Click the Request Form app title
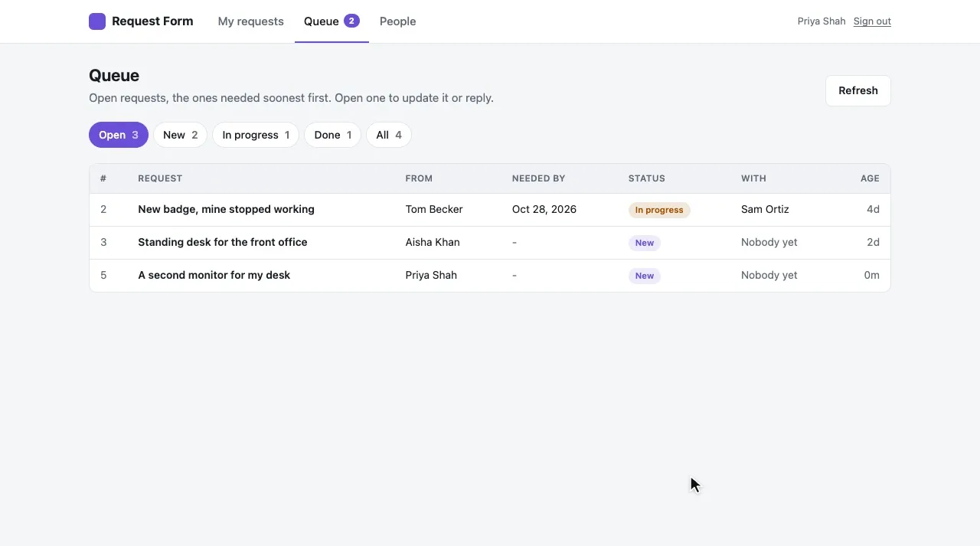 pyautogui.click(x=152, y=21)
